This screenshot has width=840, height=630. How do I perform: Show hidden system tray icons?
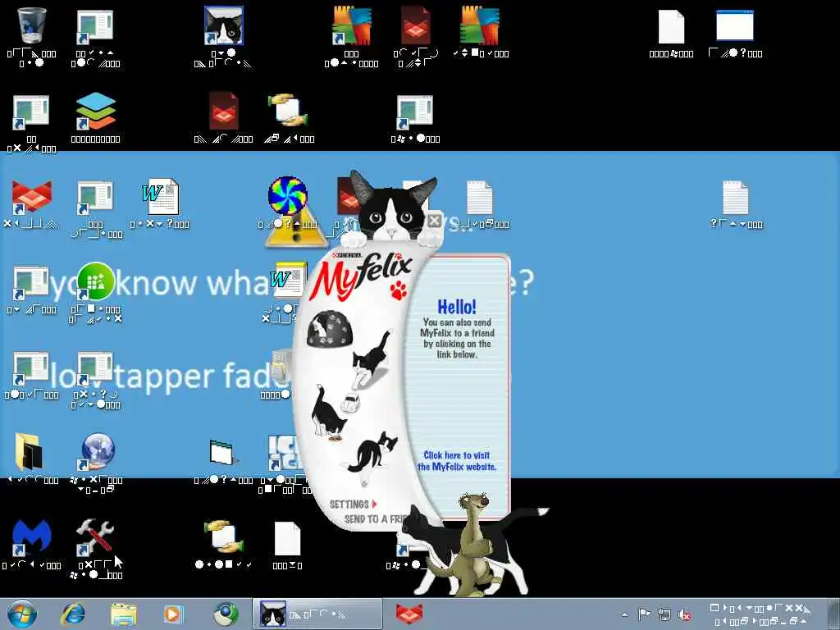624,614
